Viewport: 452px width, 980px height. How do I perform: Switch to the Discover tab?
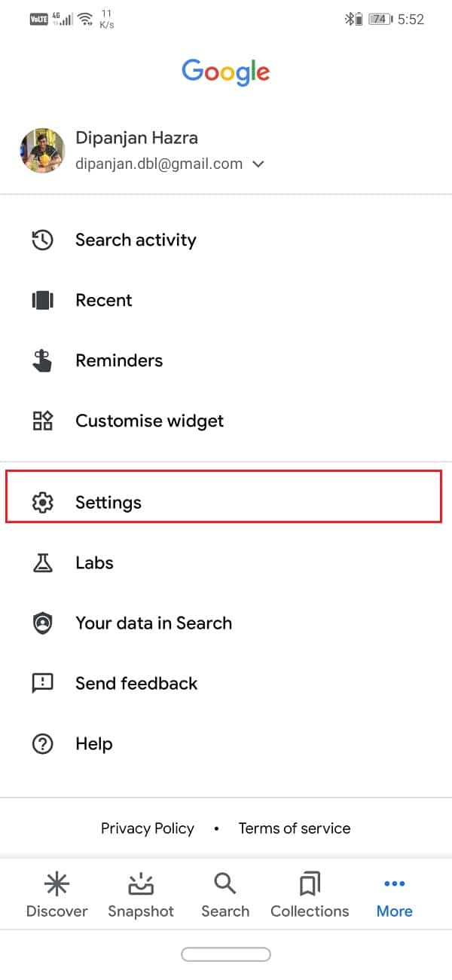(57, 896)
